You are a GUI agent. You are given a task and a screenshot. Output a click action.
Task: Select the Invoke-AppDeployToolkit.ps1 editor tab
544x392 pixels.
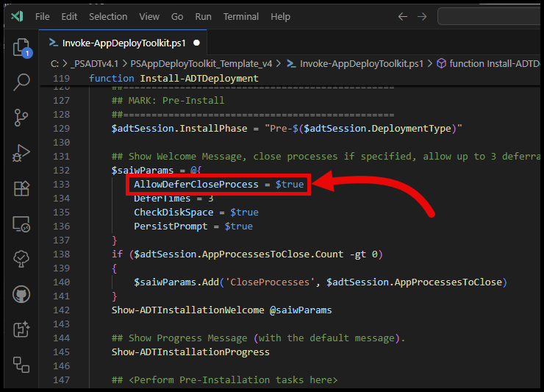pyautogui.click(x=125, y=43)
